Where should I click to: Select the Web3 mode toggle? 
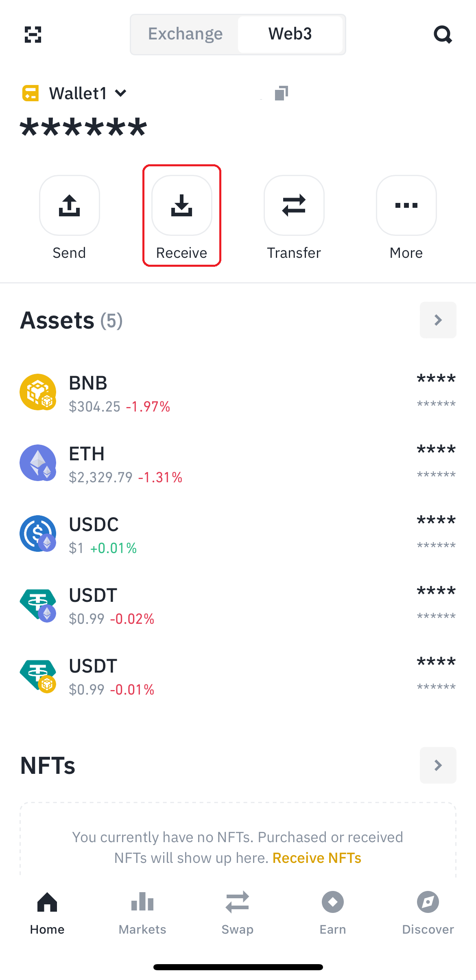290,34
